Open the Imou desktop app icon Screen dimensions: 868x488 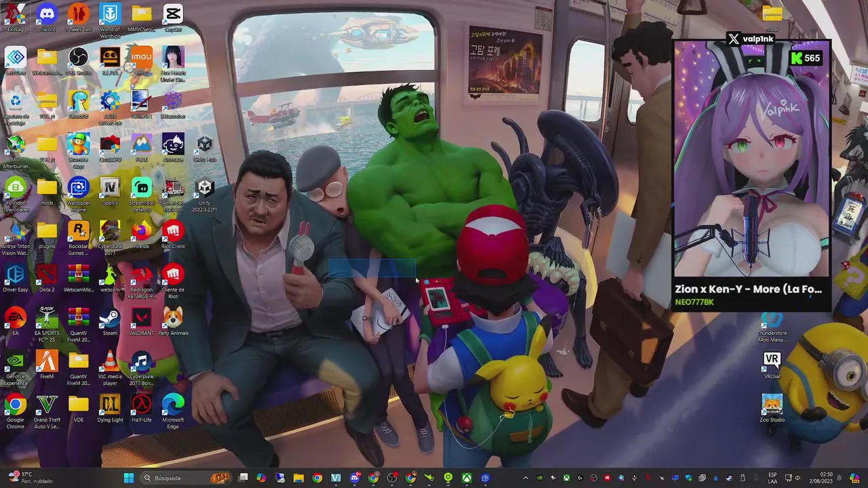[x=141, y=61]
